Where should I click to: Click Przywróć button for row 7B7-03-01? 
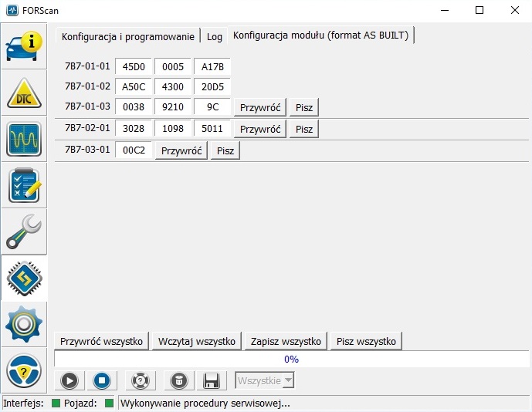[181, 150]
